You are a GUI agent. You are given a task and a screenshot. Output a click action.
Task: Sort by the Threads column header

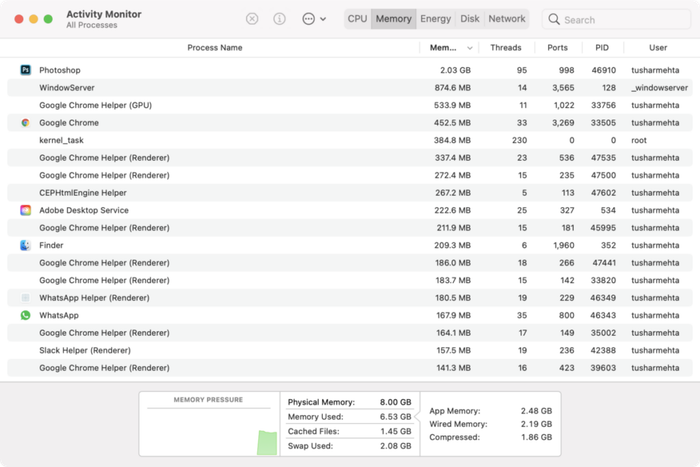[x=505, y=47]
